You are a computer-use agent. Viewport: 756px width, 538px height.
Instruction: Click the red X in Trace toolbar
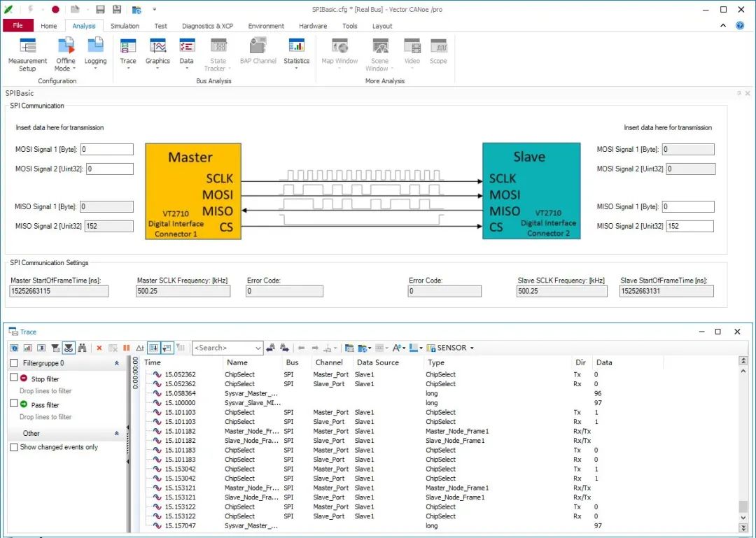99,348
